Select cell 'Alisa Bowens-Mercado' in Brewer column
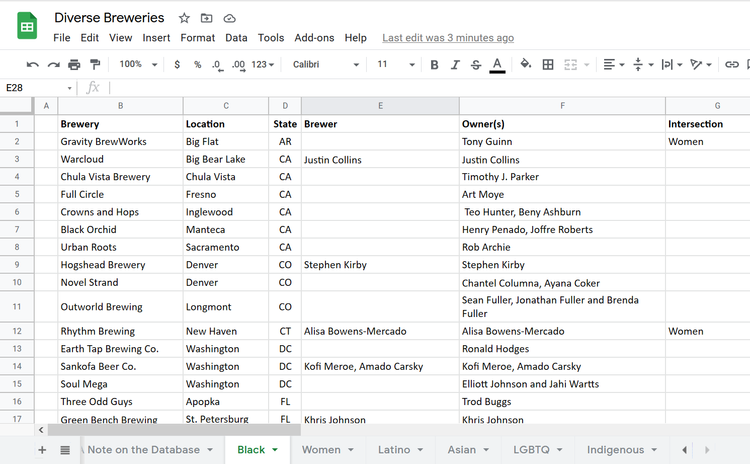The image size is (750, 464). 380,331
